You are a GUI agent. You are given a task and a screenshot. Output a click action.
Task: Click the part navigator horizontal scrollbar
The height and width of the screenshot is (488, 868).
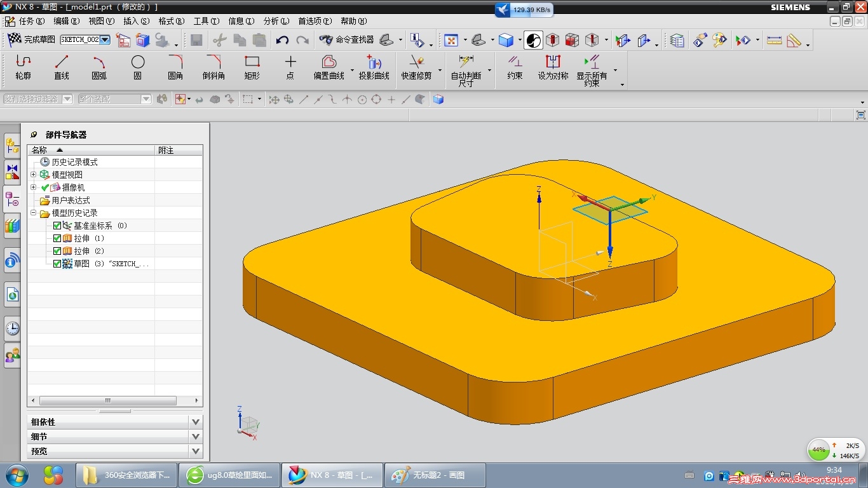pyautogui.click(x=107, y=401)
